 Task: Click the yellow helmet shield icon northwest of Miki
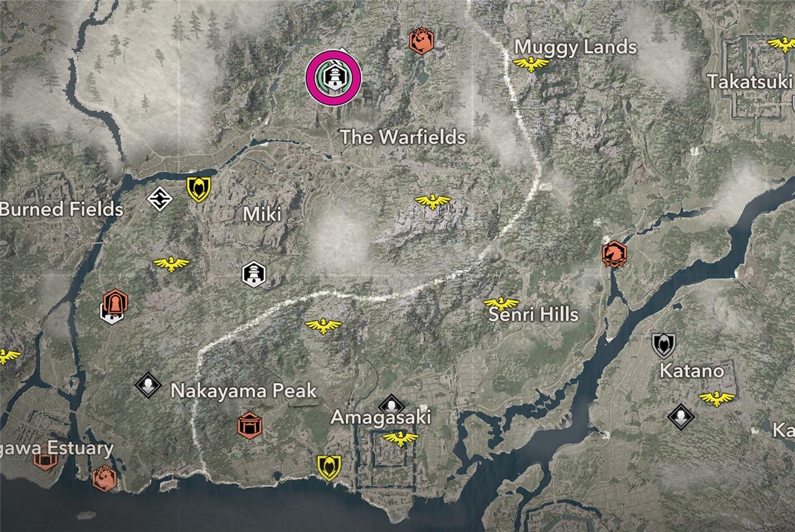(x=199, y=189)
